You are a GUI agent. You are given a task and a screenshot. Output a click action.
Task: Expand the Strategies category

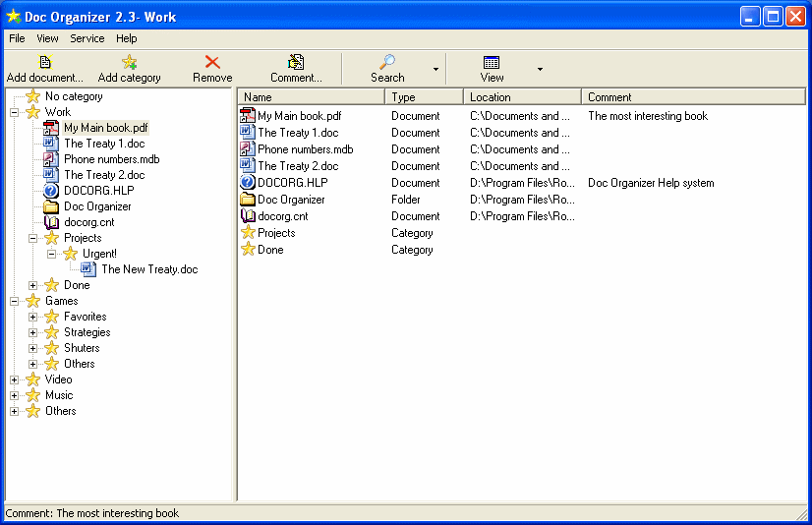pyautogui.click(x=32, y=332)
